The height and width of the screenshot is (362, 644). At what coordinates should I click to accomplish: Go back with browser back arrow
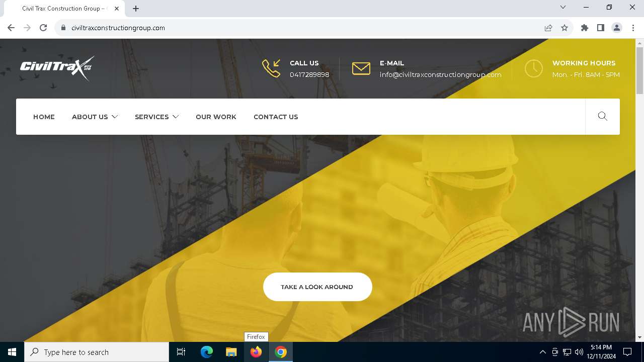(x=11, y=28)
